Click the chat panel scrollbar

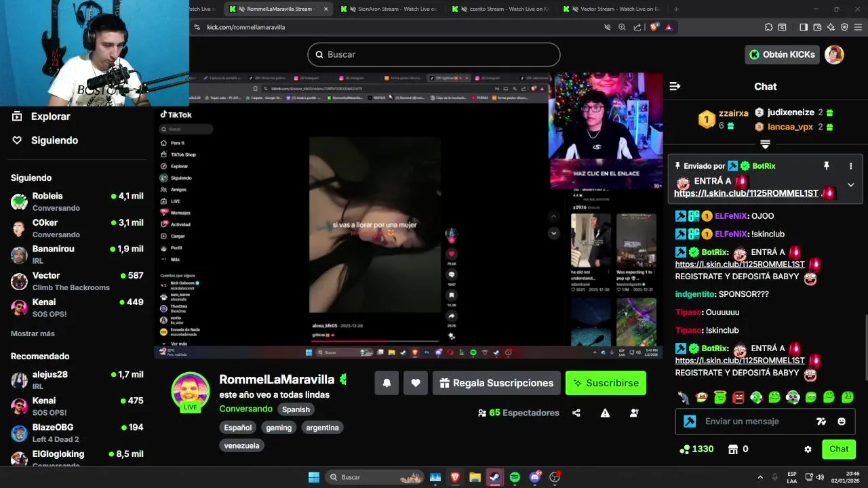point(865,349)
